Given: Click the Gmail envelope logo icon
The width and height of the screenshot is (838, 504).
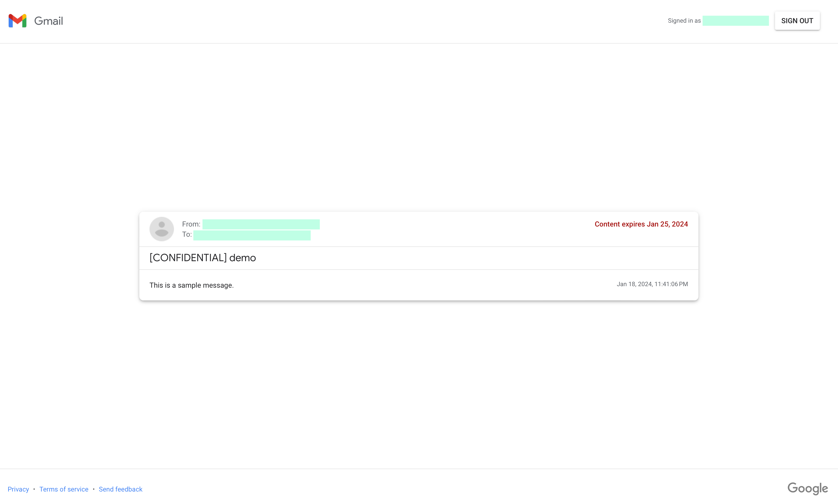Looking at the screenshot, I should (x=17, y=21).
